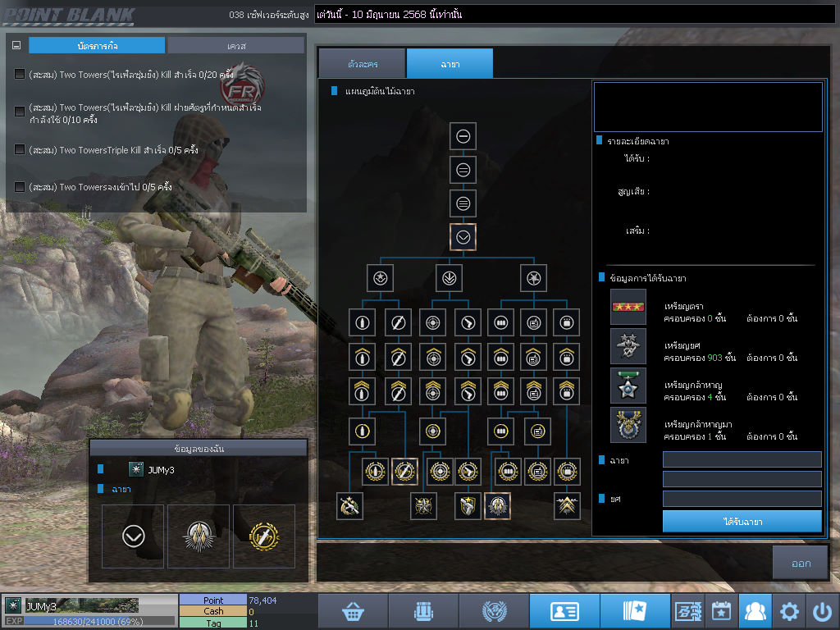Open the ตัวละคร tab

(362, 64)
